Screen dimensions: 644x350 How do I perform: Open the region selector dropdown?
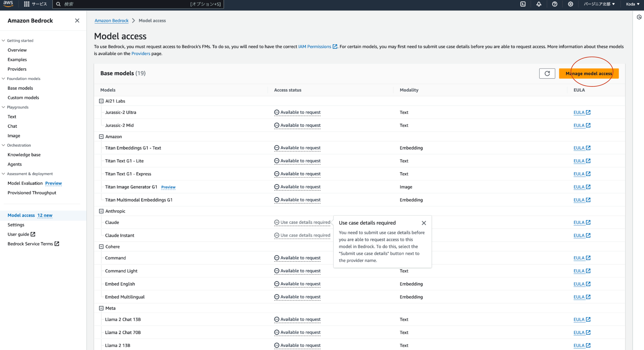tap(599, 4)
